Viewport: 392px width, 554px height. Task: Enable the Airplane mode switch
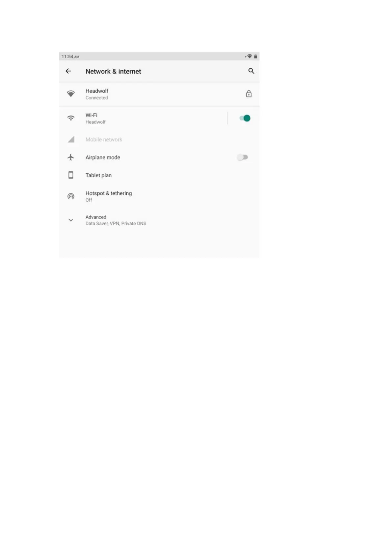(242, 157)
